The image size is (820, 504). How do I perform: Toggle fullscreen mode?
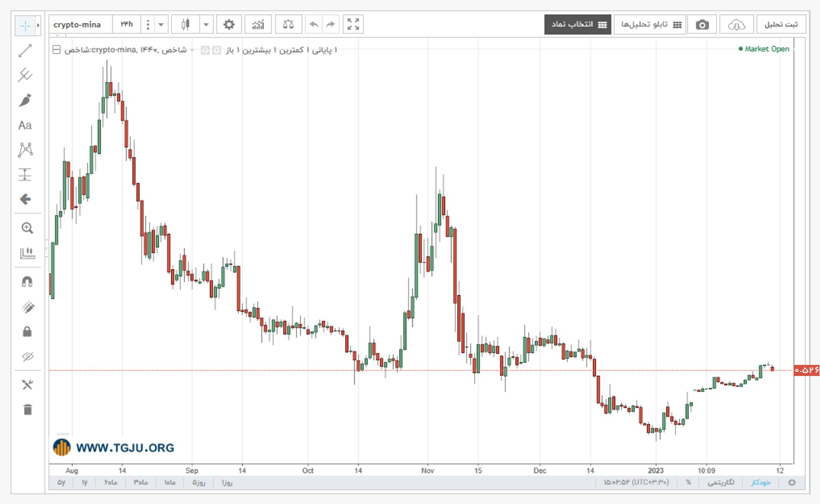point(353,24)
